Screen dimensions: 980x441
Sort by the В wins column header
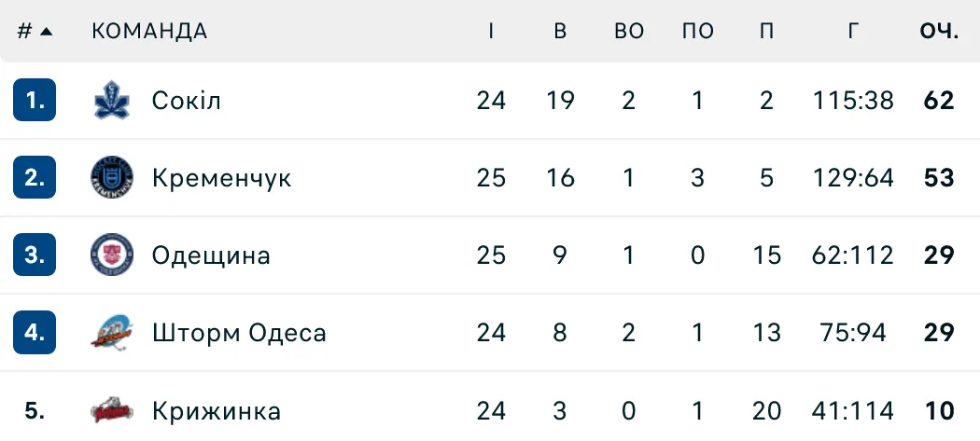(x=560, y=31)
